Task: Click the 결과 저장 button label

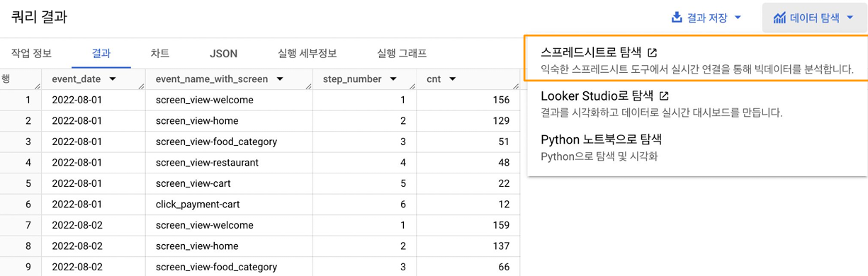Action: (x=706, y=18)
